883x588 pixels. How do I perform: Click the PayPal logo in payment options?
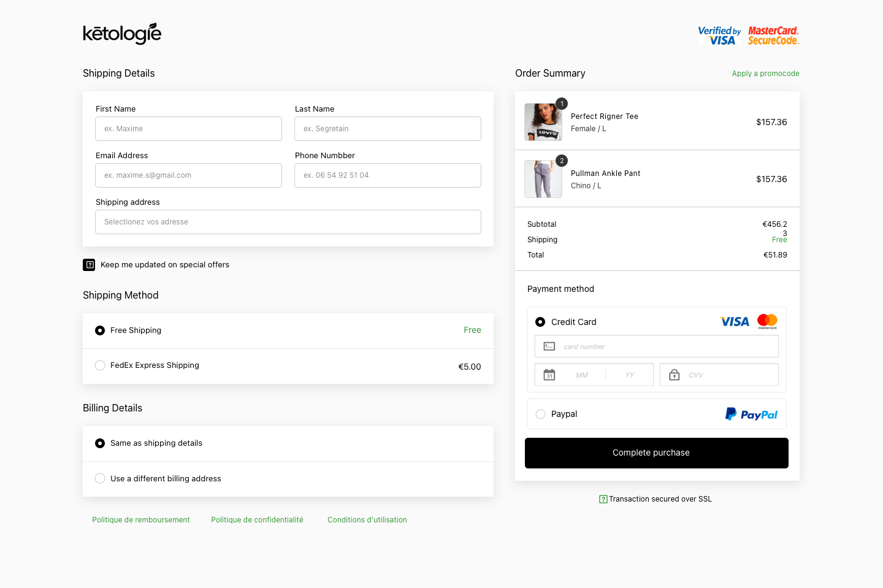pos(751,414)
